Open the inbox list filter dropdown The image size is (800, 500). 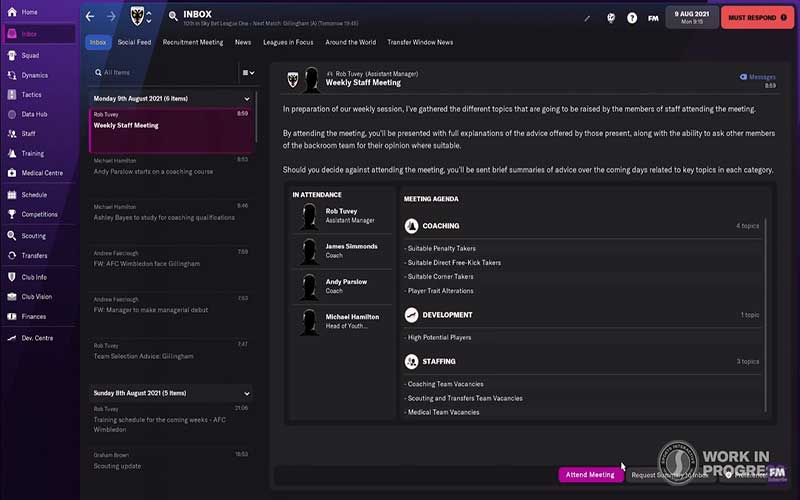click(248, 72)
